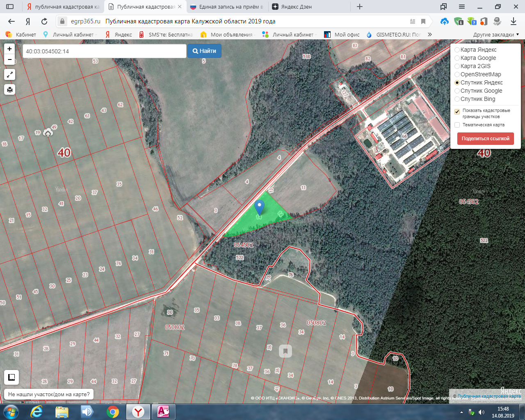Switch to Единая запись на приём tab

(226, 7)
